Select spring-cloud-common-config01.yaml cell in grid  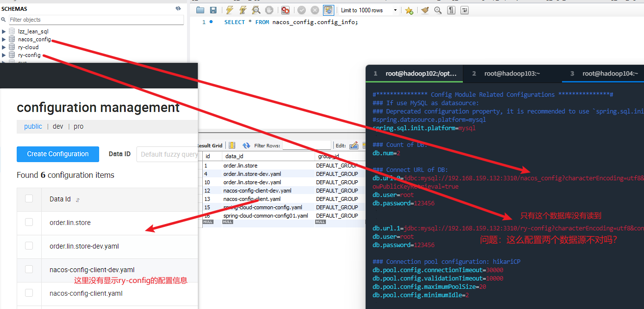(x=266, y=216)
